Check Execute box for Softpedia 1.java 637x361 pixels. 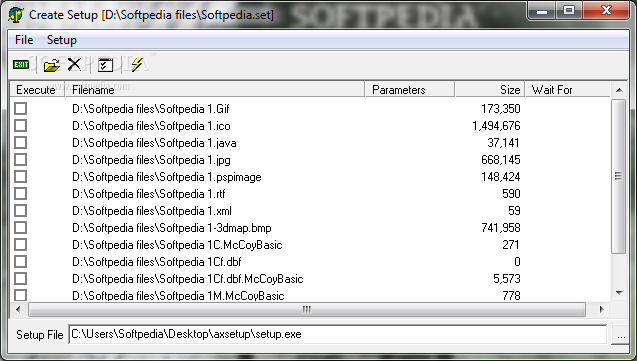(x=21, y=143)
